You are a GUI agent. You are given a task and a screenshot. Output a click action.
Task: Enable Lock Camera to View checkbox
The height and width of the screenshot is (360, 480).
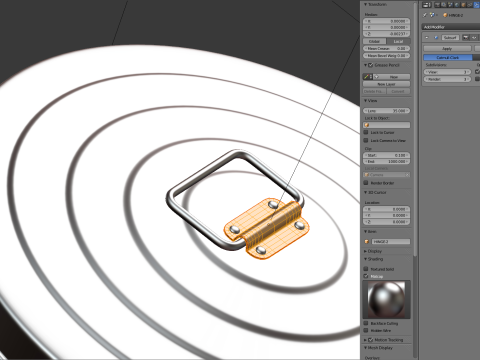[x=366, y=140]
